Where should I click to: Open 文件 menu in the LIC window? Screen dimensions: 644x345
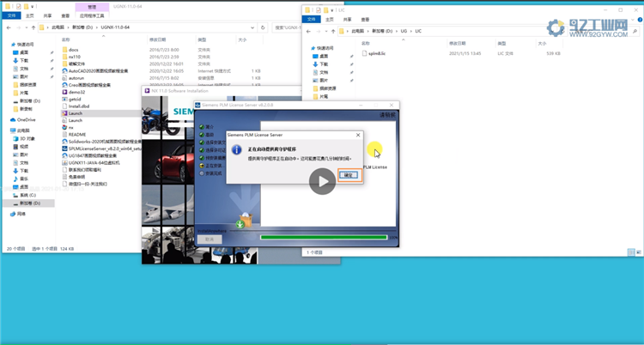pyautogui.click(x=312, y=19)
